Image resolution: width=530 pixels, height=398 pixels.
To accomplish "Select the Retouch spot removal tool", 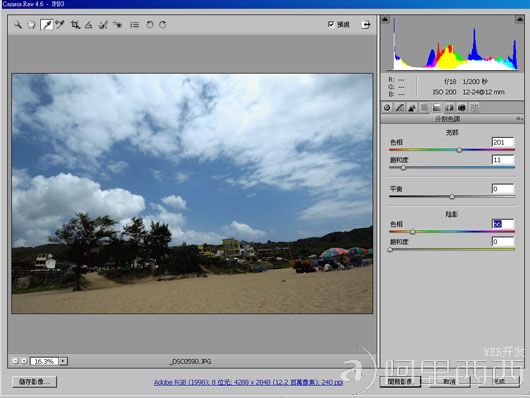I will (103, 25).
